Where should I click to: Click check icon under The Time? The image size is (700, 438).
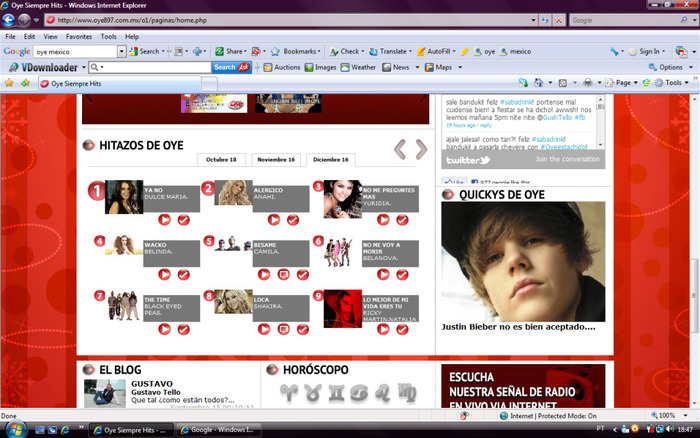183,330
